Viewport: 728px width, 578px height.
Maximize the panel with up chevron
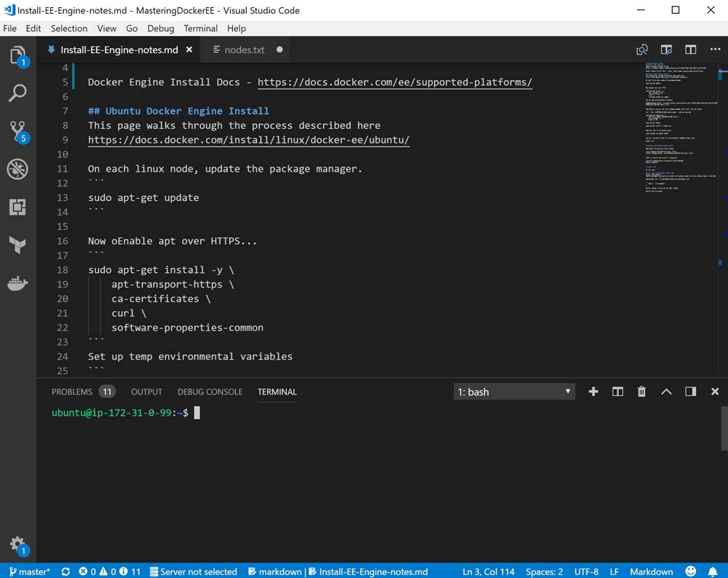coord(666,392)
